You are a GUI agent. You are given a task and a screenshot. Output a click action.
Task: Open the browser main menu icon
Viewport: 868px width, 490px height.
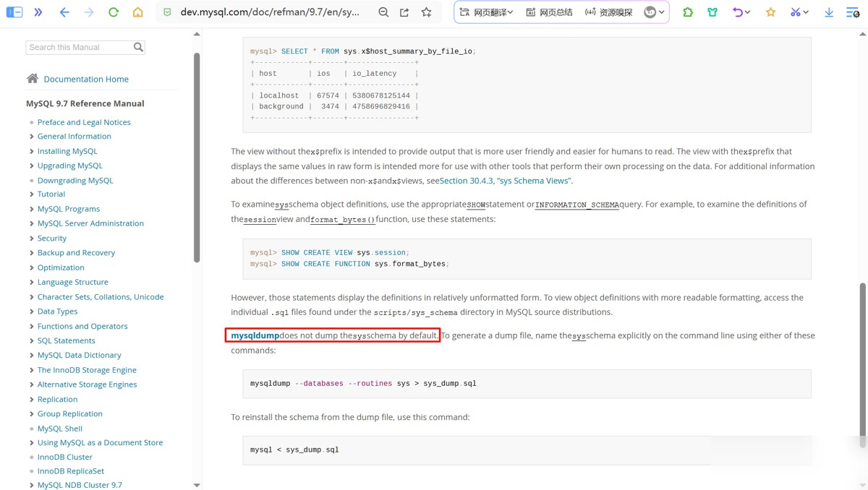[x=853, y=12]
